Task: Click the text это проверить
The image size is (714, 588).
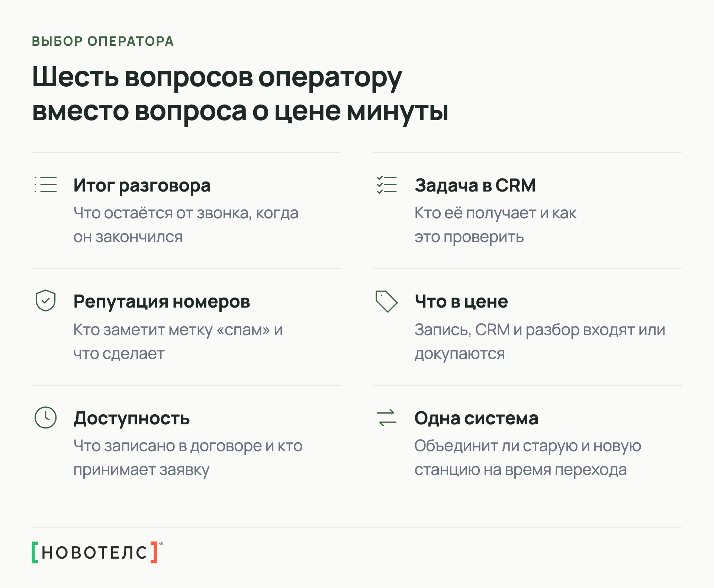Action: (469, 237)
